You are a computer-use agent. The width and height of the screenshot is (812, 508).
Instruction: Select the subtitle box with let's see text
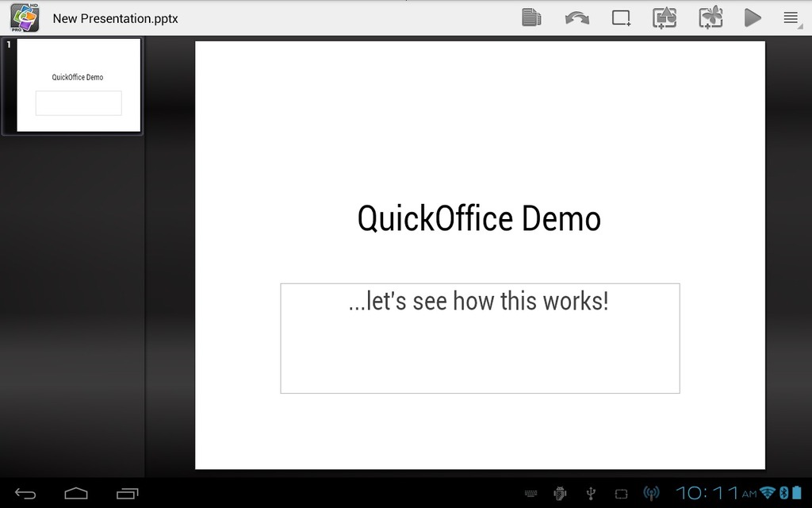click(480, 338)
